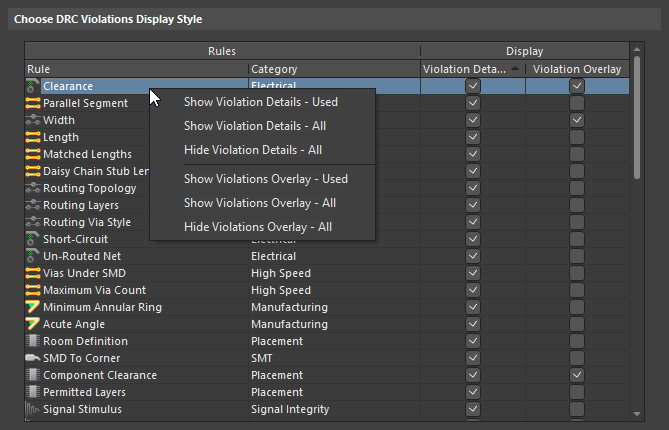Uncheck Violation Details for Room Definition
Image resolution: width=669 pixels, height=430 pixels.
(473, 341)
